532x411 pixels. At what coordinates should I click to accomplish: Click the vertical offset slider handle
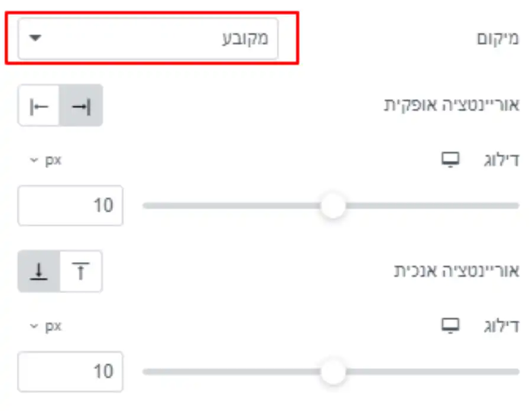[x=333, y=371]
